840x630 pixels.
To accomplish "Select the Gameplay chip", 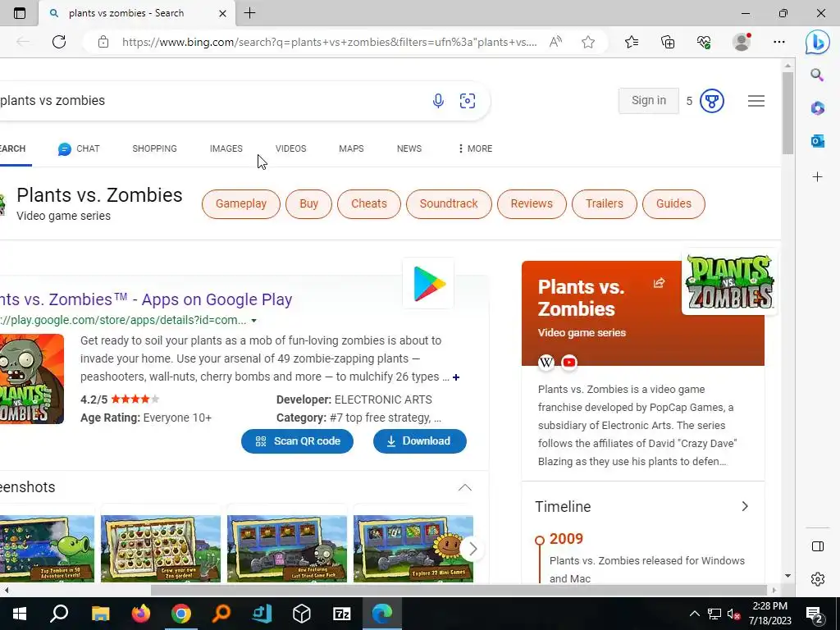I will 241,204.
